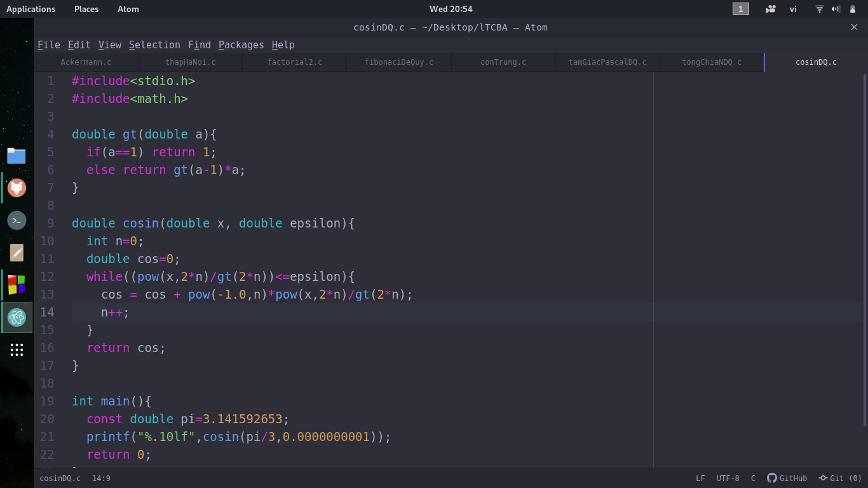
Task: Open the Terminal from the dock
Action: coord(17,220)
